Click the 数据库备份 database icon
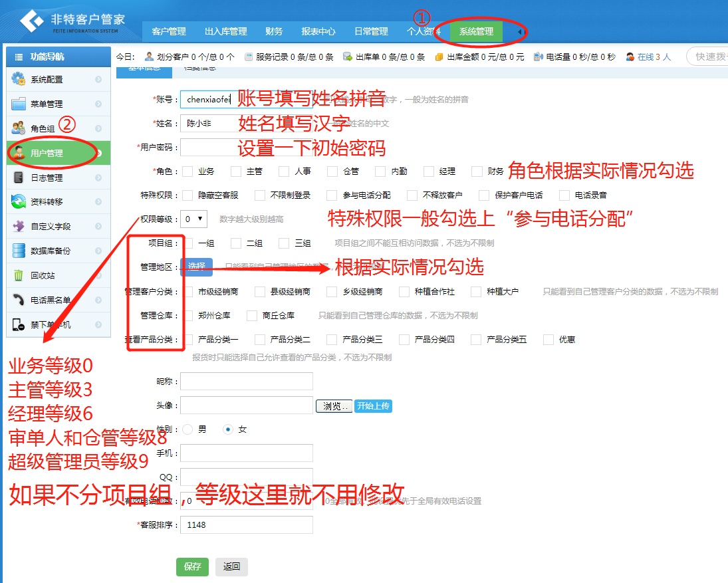Viewport: 728px width, 583px height. (x=18, y=251)
